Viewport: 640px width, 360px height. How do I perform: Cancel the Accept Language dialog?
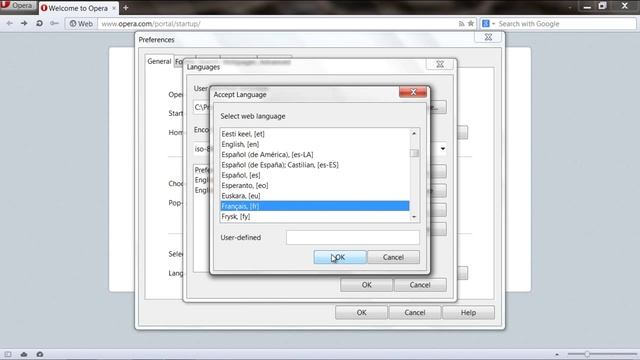coord(393,257)
